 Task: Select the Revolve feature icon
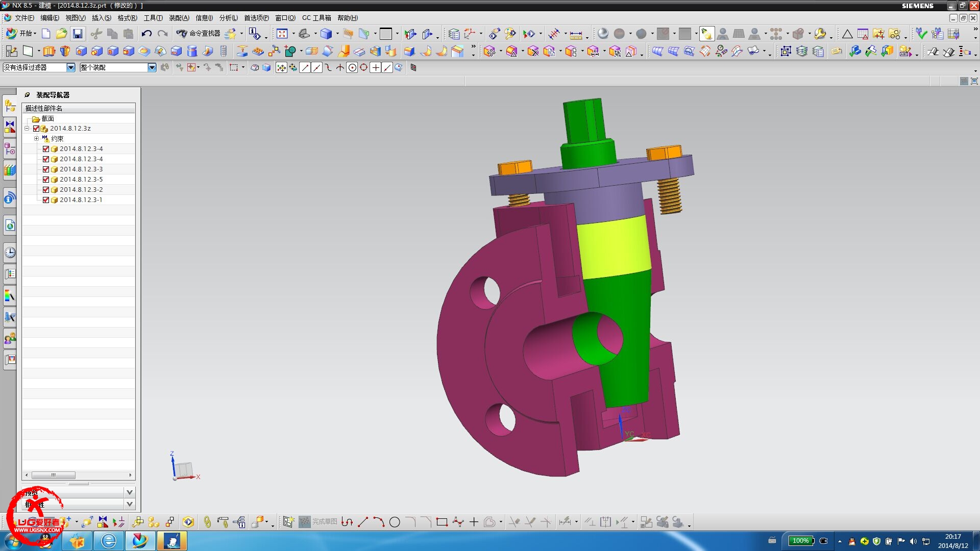pyautogui.click(x=65, y=51)
